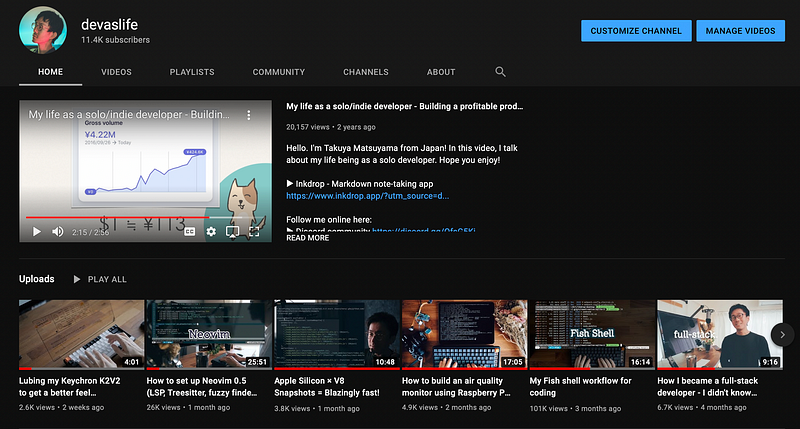800x429 pixels.
Task: Play the featured video
Action: [x=37, y=232]
